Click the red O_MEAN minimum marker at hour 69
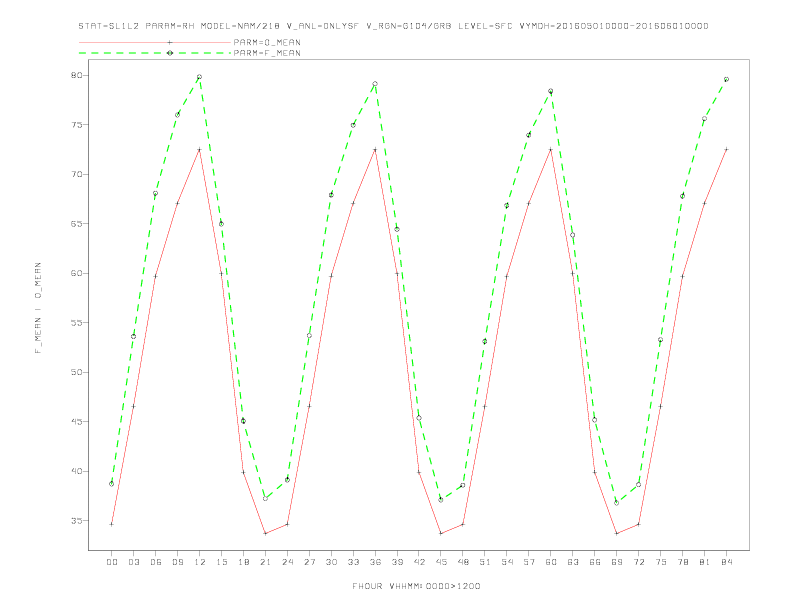Viewport: 792px width, 612px height. point(617,533)
